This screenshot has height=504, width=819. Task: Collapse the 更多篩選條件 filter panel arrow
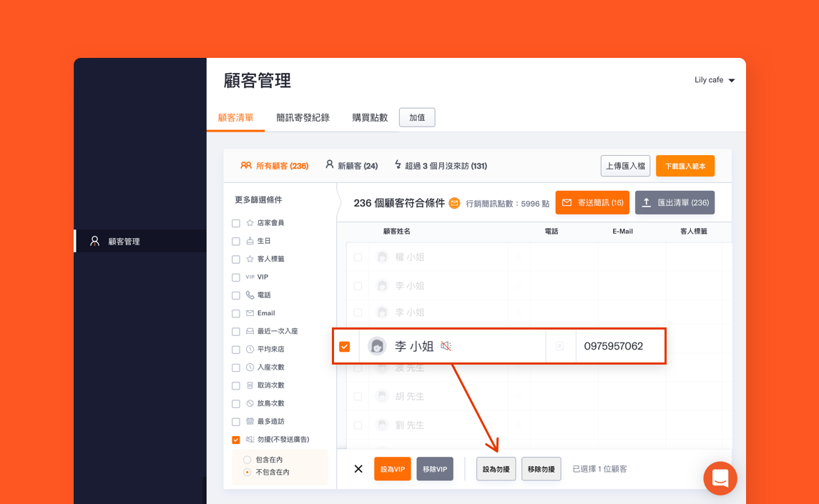[338, 202]
